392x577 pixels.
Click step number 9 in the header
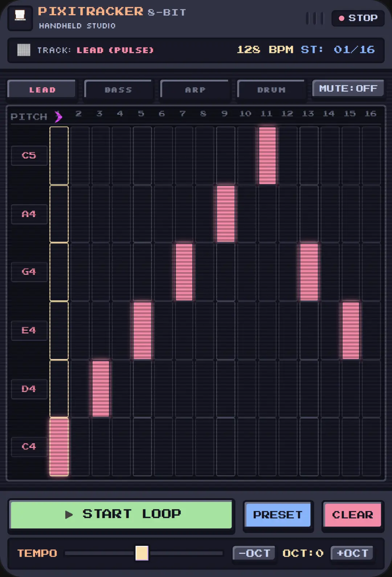coord(225,114)
